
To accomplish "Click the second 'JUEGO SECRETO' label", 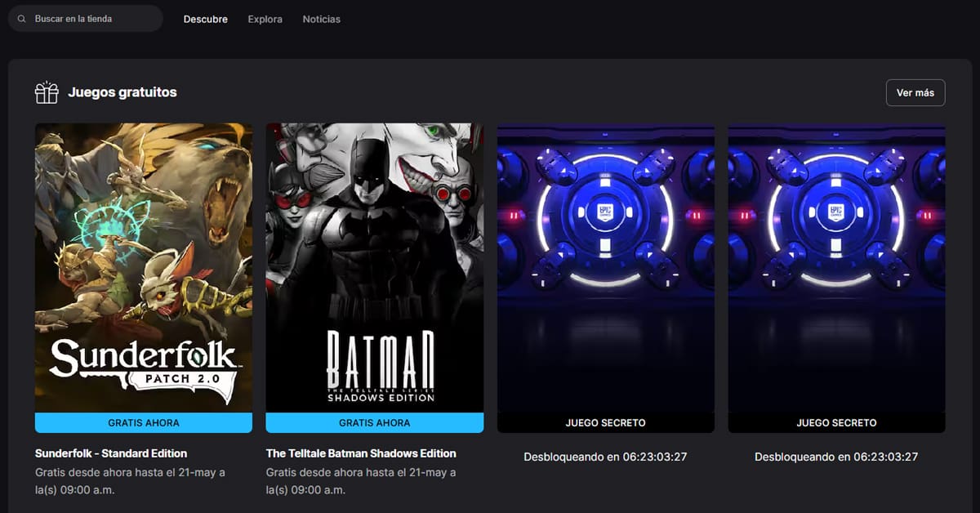I will tap(836, 423).
